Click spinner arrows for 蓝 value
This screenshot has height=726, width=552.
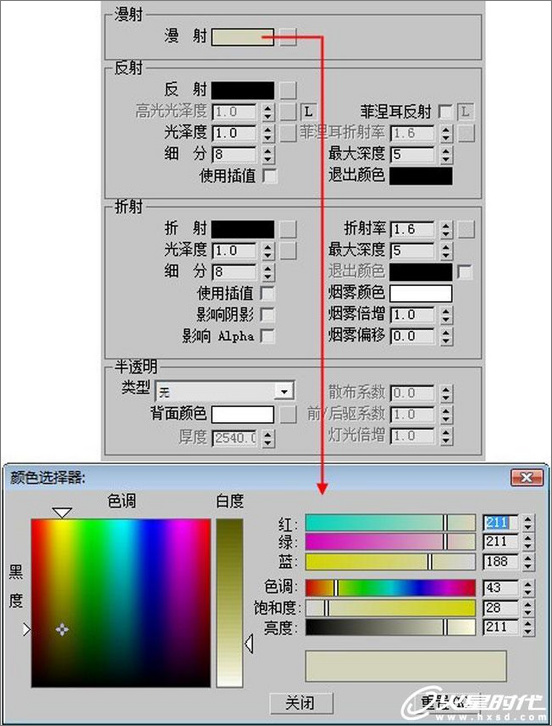(x=528, y=562)
